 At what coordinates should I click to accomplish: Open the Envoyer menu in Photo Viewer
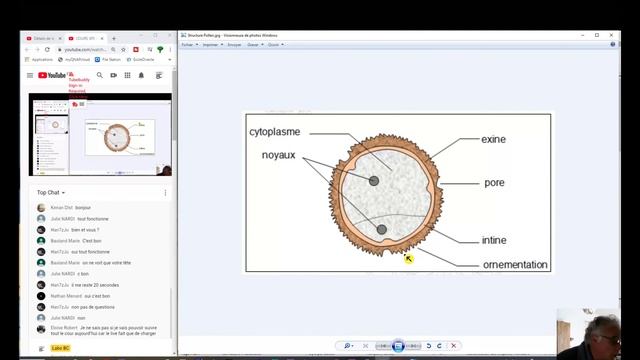pyautogui.click(x=234, y=44)
